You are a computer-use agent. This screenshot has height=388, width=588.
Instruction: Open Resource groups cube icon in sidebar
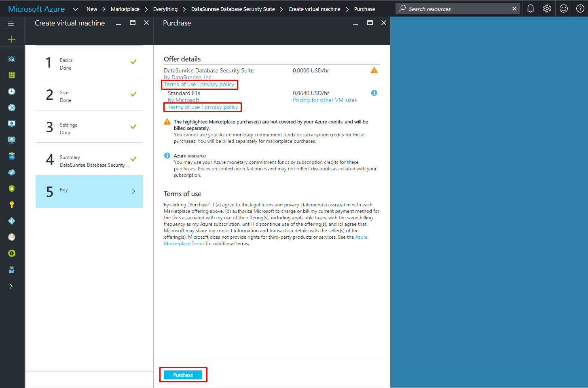(x=12, y=59)
